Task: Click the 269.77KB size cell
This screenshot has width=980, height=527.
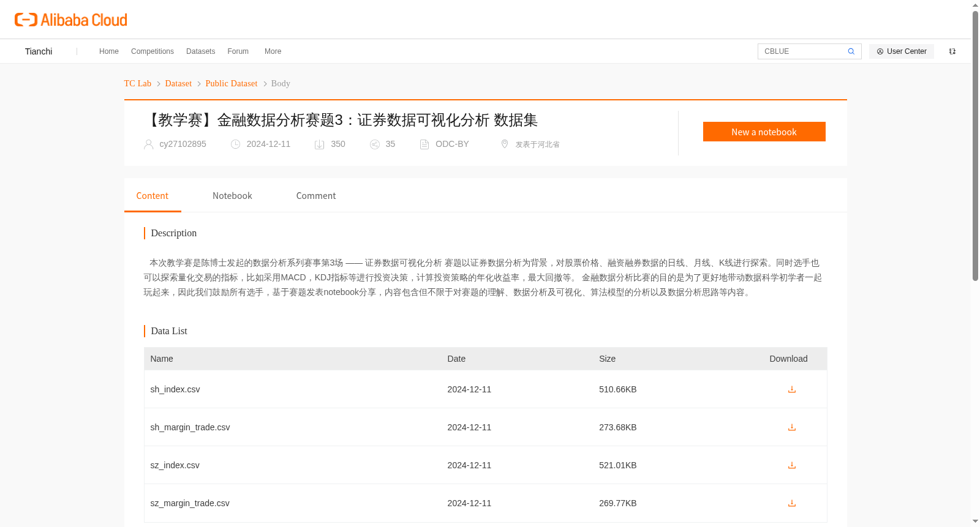Action: (618, 503)
